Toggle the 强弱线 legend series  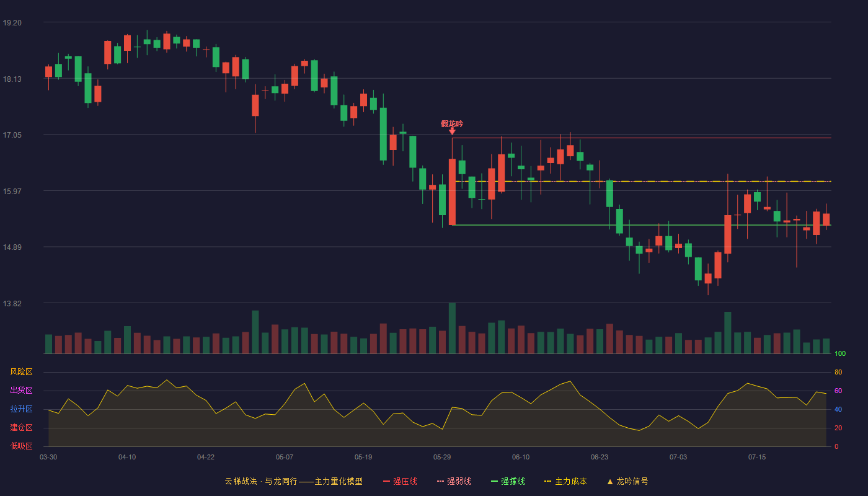pos(454,481)
